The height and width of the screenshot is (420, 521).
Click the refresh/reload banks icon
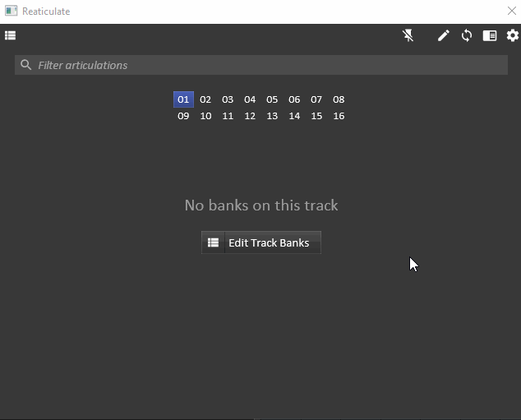pyautogui.click(x=467, y=35)
